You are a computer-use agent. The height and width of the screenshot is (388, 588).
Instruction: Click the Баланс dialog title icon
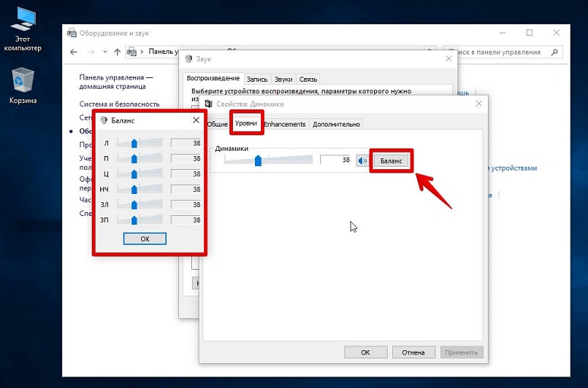pyautogui.click(x=104, y=120)
